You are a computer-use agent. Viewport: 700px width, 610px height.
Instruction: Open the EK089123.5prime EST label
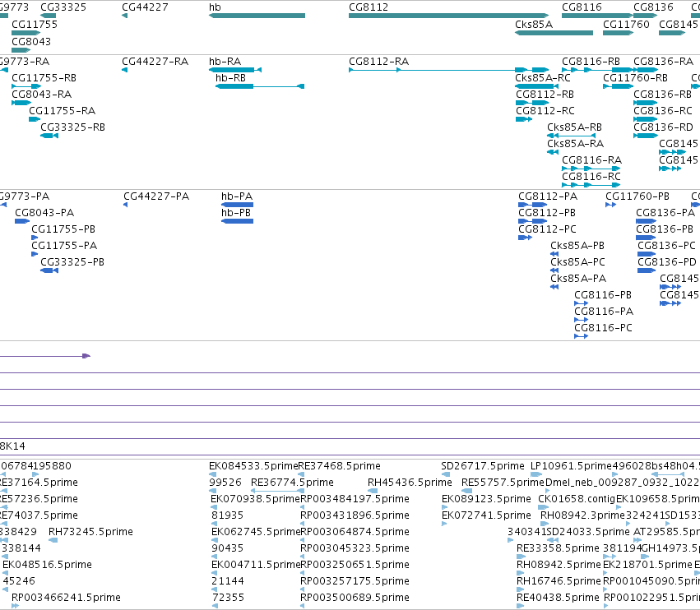pos(486,499)
